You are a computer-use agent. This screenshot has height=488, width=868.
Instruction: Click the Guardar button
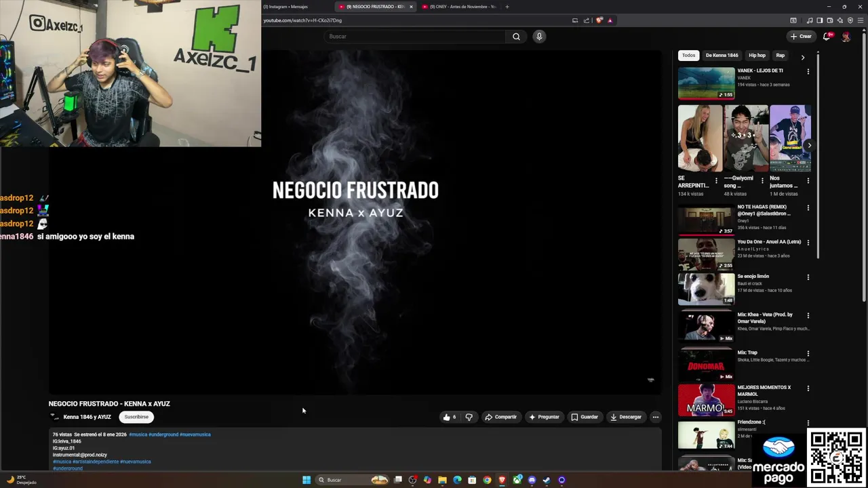(x=585, y=417)
